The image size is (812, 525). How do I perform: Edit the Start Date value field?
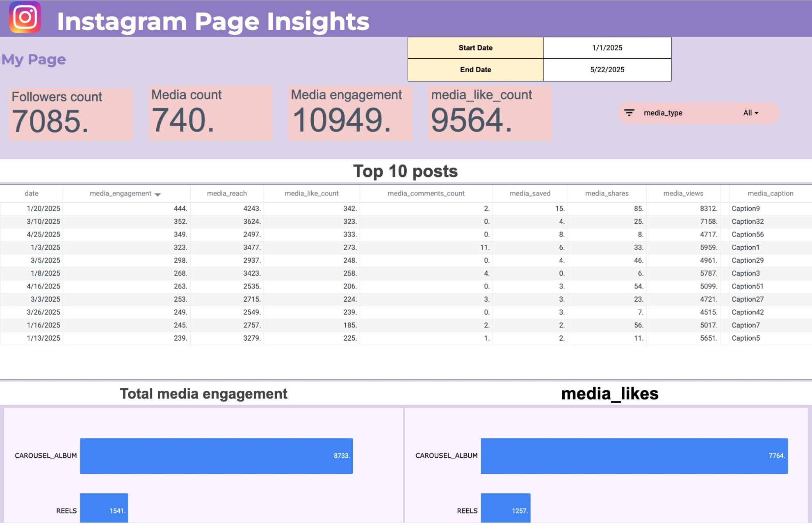coord(607,48)
